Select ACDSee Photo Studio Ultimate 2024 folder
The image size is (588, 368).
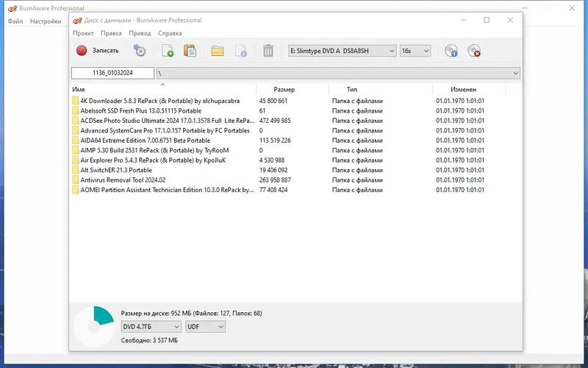coord(167,121)
